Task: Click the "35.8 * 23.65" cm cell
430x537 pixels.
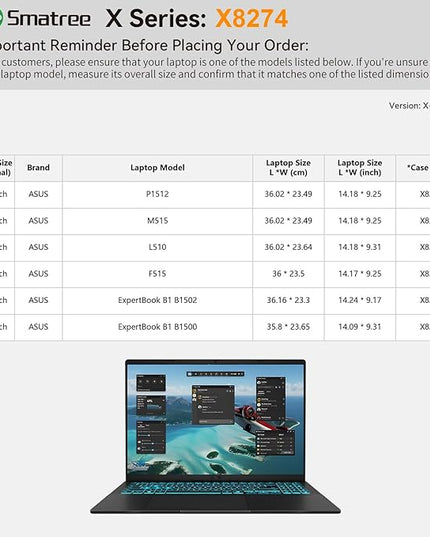Action: click(x=288, y=327)
